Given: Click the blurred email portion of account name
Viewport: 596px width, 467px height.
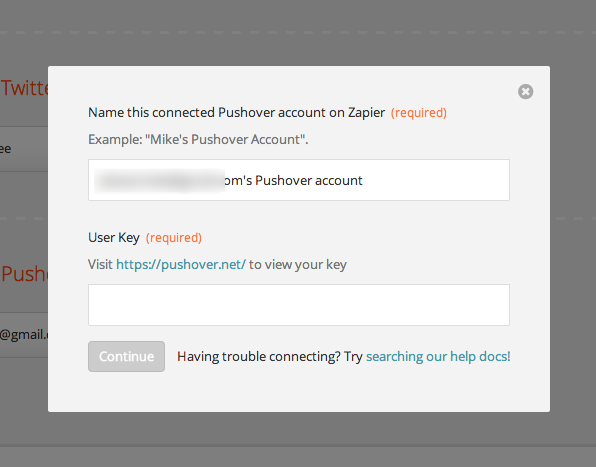Looking at the screenshot, I should click(159, 181).
